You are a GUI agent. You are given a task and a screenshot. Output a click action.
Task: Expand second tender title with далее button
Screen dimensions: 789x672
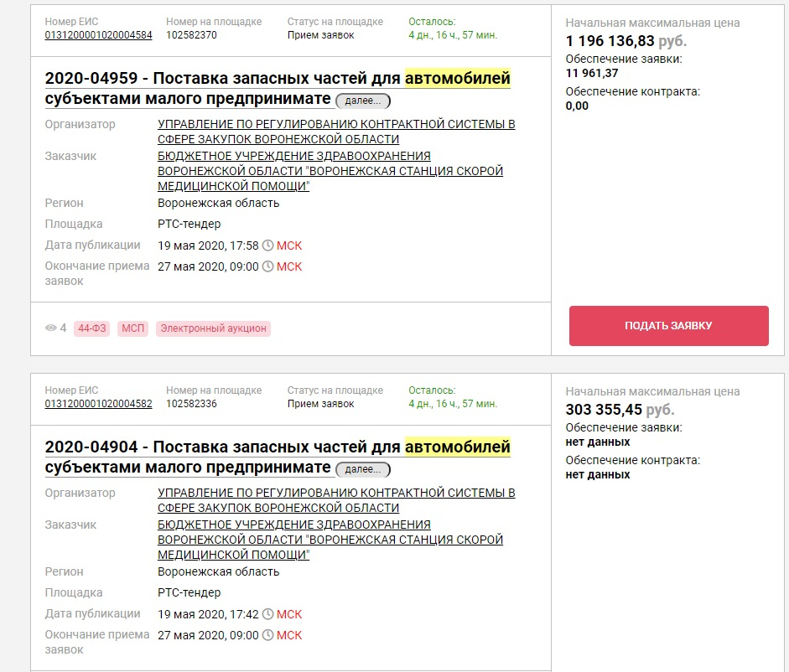(363, 469)
